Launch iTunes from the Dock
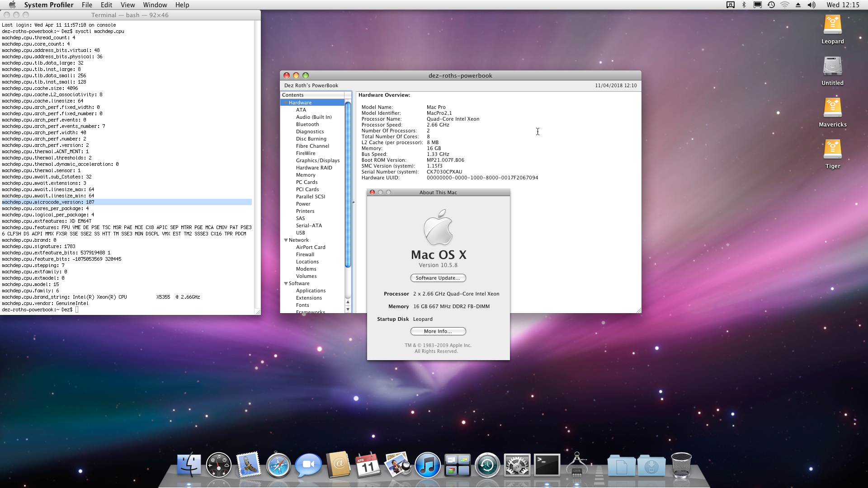This screenshot has height=488, width=868. pos(427,465)
